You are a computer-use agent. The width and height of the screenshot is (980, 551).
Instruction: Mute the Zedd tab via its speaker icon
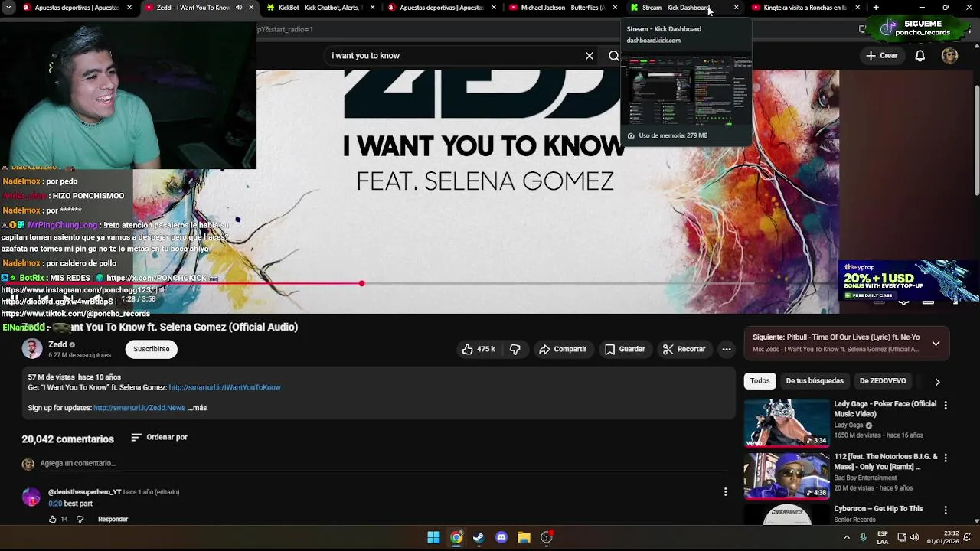[x=239, y=8]
